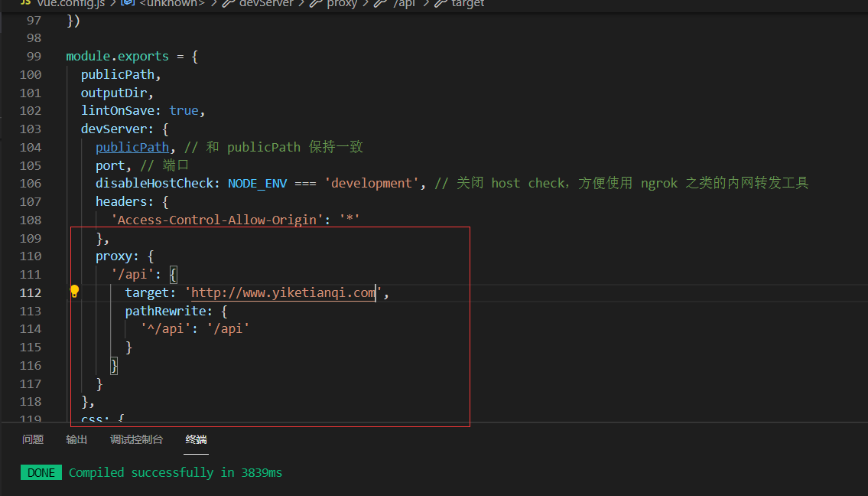This screenshot has height=496, width=868.
Task: Click line number 103 in the gutter
Action: coord(30,129)
